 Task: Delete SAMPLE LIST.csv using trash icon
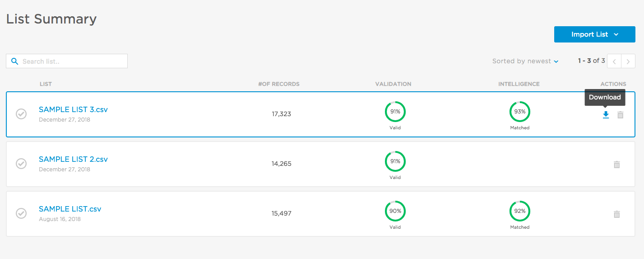pos(617,214)
